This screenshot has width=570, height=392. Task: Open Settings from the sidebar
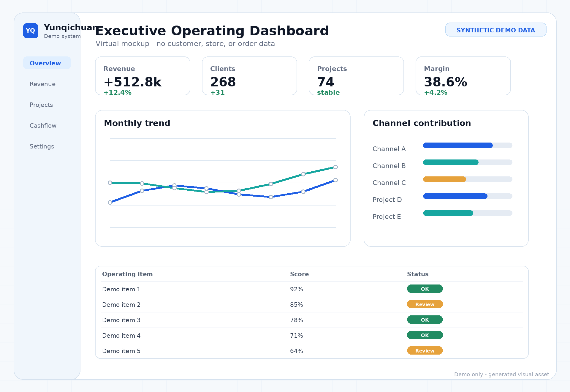pyautogui.click(x=42, y=146)
